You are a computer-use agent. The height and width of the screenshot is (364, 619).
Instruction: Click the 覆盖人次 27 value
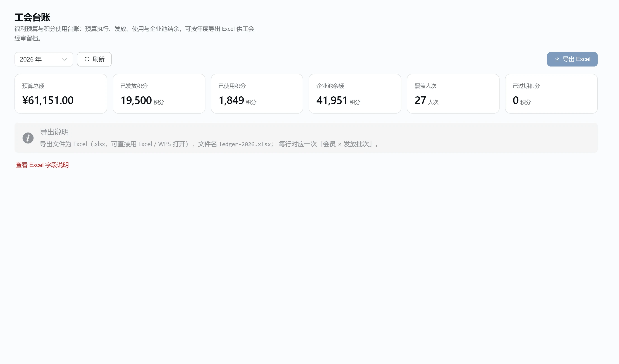click(420, 100)
